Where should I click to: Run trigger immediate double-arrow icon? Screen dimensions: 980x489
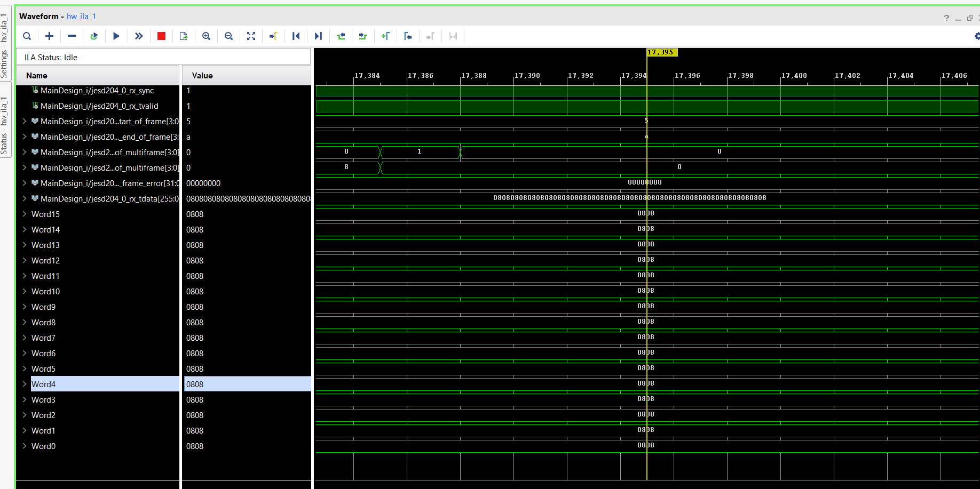click(139, 36)
